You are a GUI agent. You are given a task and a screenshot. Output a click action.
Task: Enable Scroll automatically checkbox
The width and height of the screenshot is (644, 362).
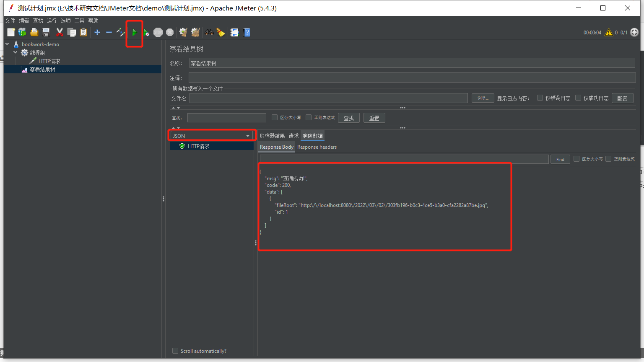pyautogui.click(x=175, y=351)
